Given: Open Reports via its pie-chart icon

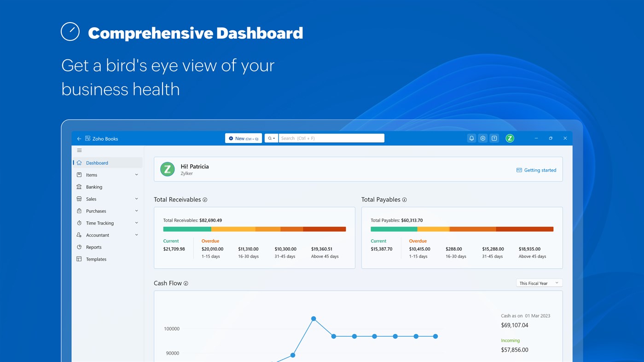Looking at the screenshot, I should (79, 247).
